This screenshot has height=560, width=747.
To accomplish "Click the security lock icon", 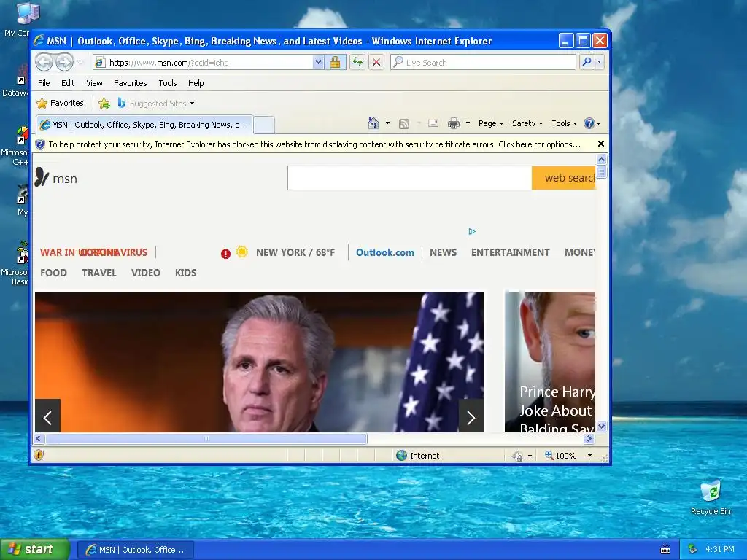I will pos(336,63).
